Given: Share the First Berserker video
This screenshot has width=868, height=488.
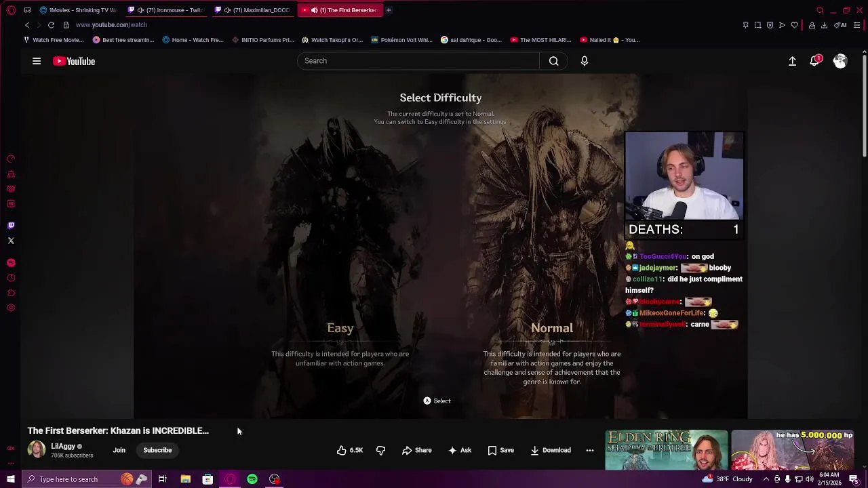Looking at the screenshot, I should point(416,450).
